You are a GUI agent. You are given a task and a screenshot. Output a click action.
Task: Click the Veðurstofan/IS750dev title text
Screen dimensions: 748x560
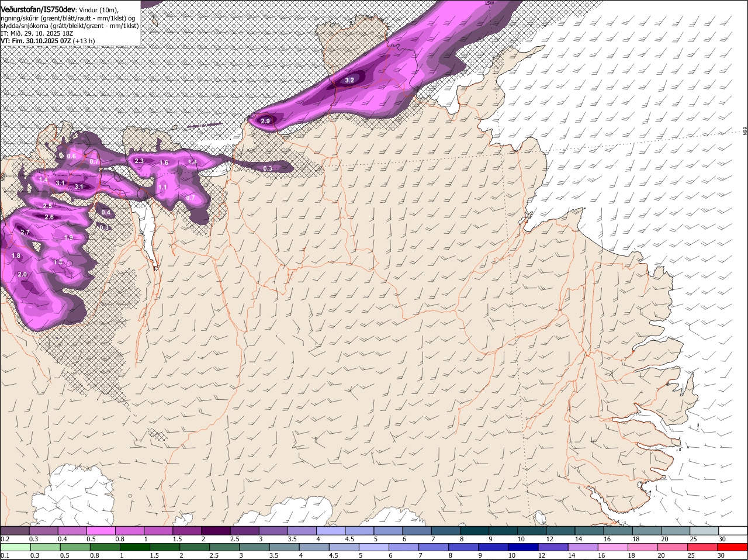click(37, 10)
